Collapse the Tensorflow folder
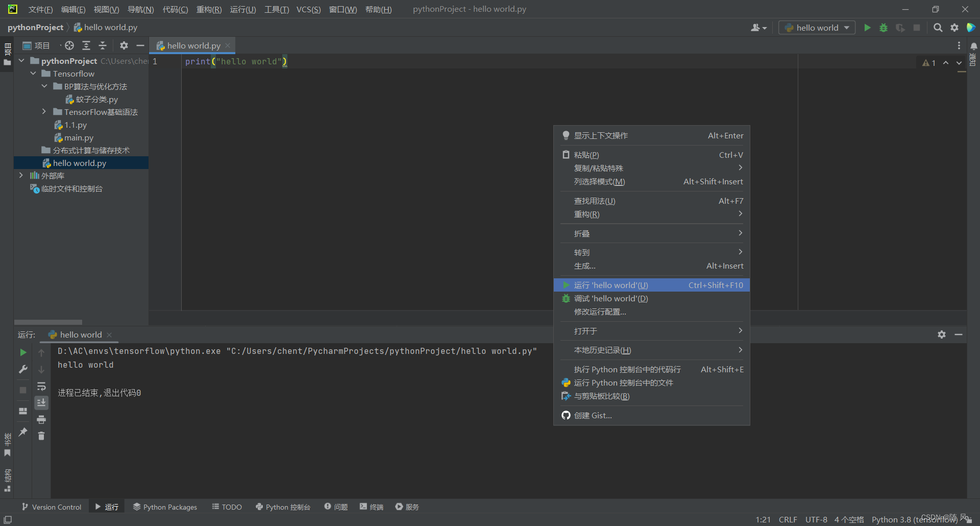The height and width of the screenshot is (526, 980). (34, 74)
